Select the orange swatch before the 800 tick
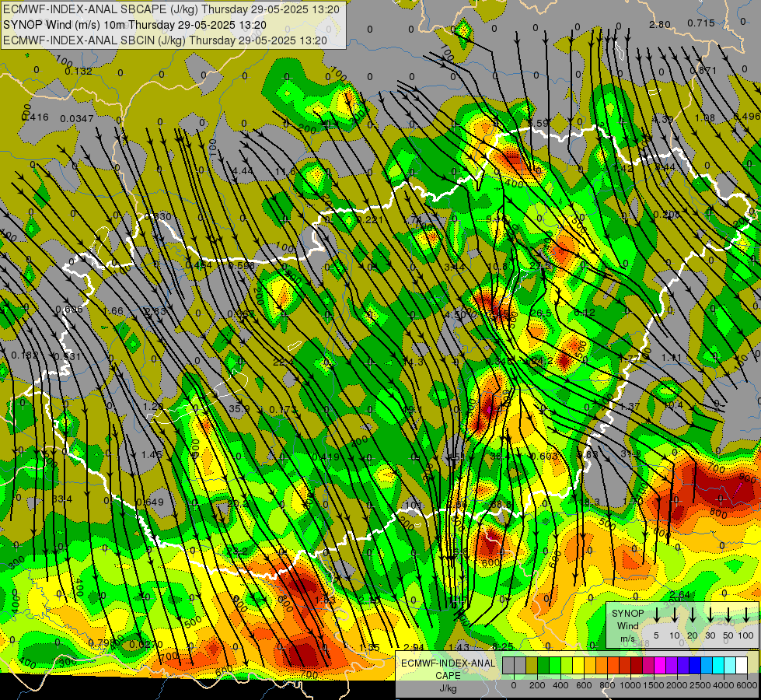761x700 pixels. (x=602, y=665)
